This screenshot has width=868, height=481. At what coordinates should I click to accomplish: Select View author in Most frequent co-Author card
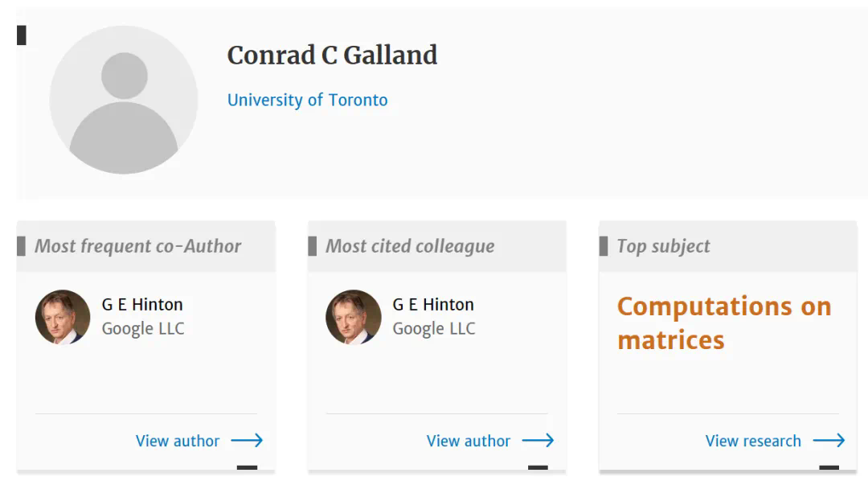(178, 441)
